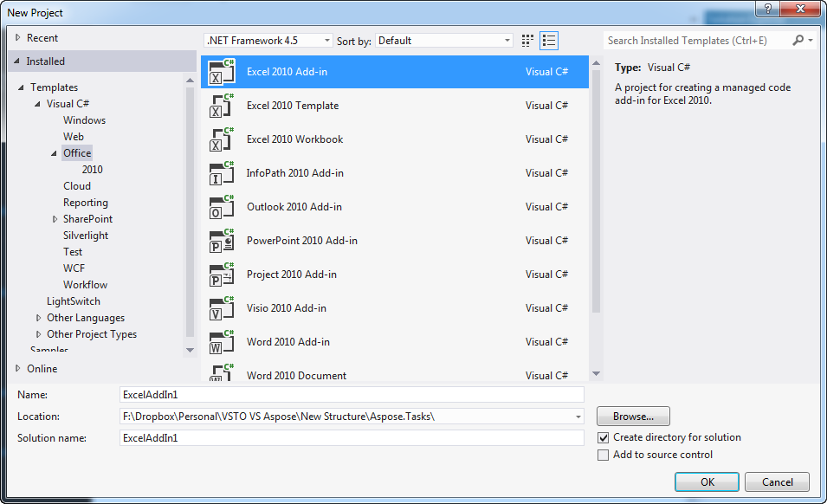Screen dimensions: 827x504
Task: Open the Sort by Default dropdown
Action: coord(444,41)
